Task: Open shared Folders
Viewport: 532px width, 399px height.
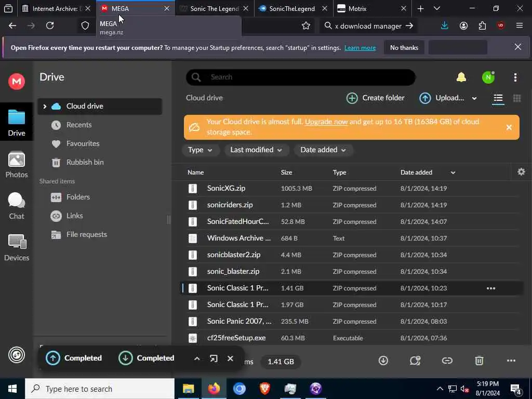Action: click(78, 197)
